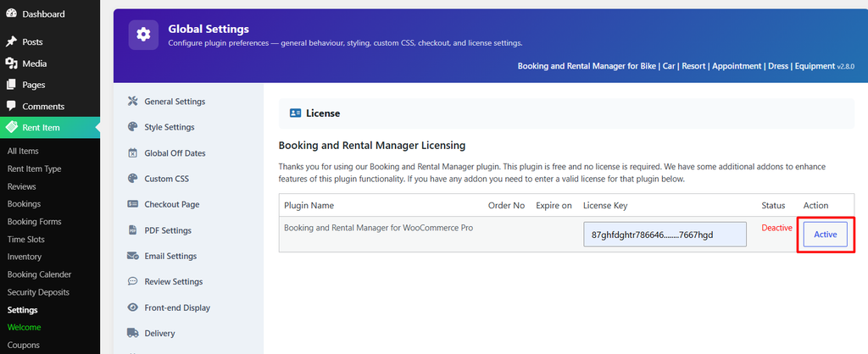Click the Style Settings palette icon
Screen dimensions: 868x354
point(132,127)
